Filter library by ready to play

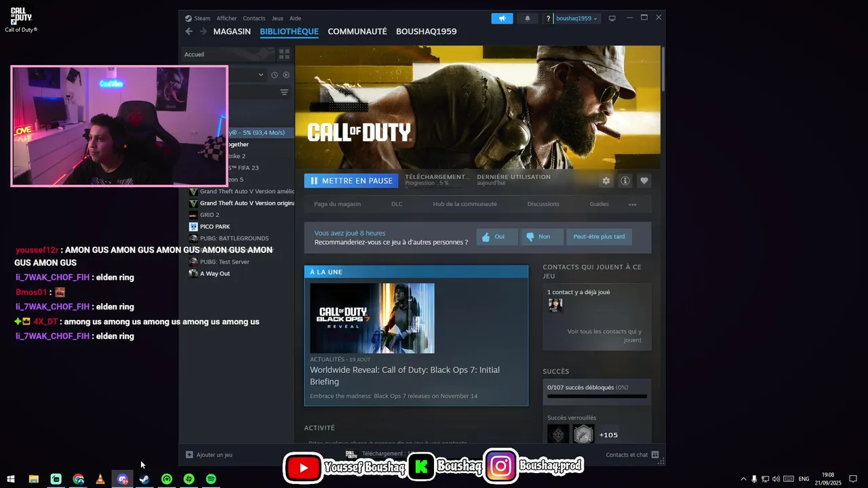286,75
